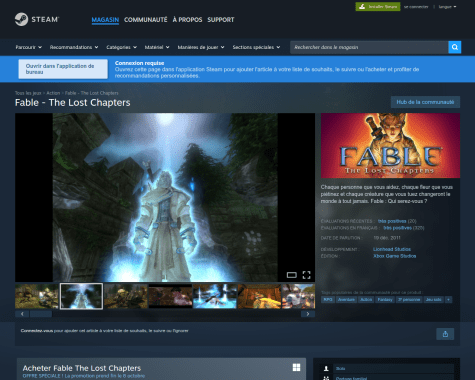
Task: Click the page title Fable - The Lost Chapters
Action: click(x=73, y=103)
